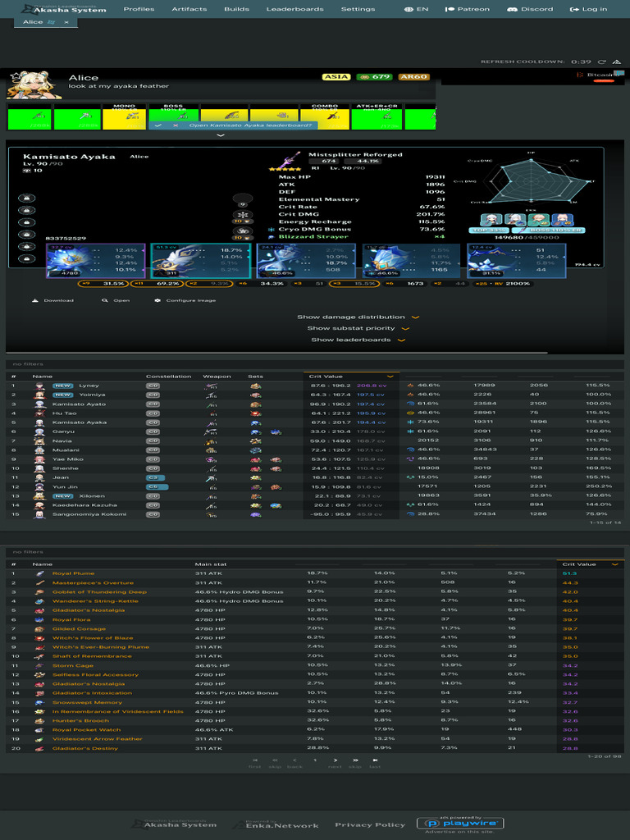Toggle the 69.2% substat roll pill
630x840 pixels.
[x=155, y=283]
